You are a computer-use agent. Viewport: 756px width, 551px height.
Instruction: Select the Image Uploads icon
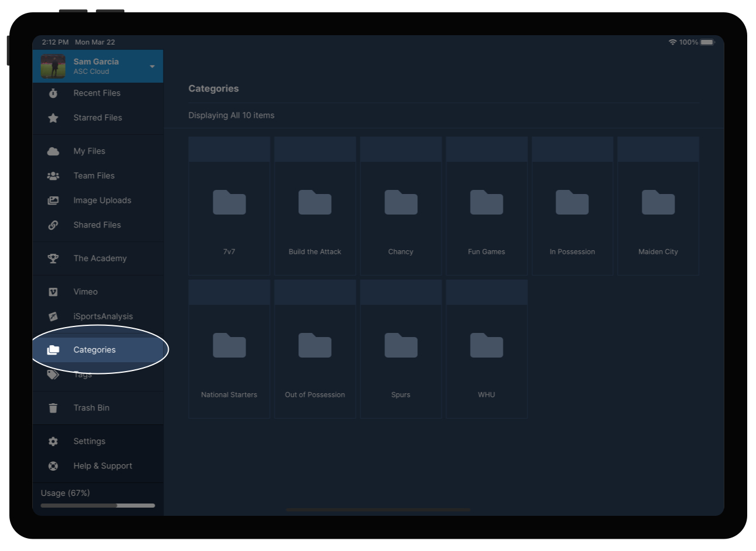coord(53,200)
